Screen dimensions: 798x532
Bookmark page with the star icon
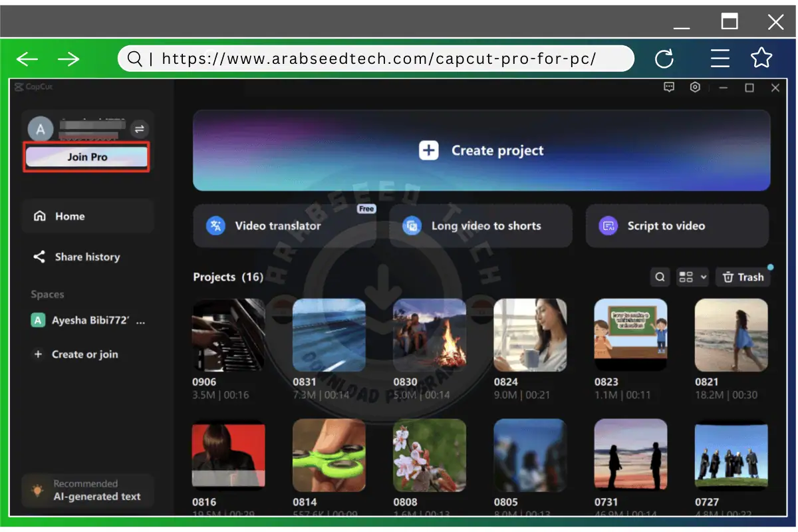coord(761,59)
